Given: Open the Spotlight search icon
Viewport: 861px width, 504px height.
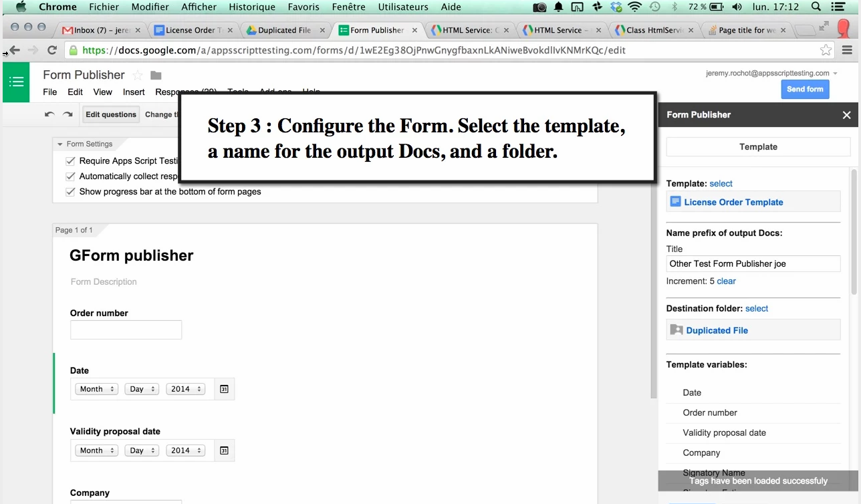Looking at the screenshot, I should 816,7.
